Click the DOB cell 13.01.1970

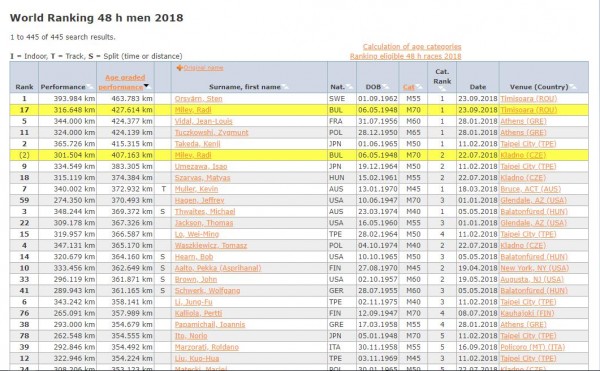click(378, 189)
